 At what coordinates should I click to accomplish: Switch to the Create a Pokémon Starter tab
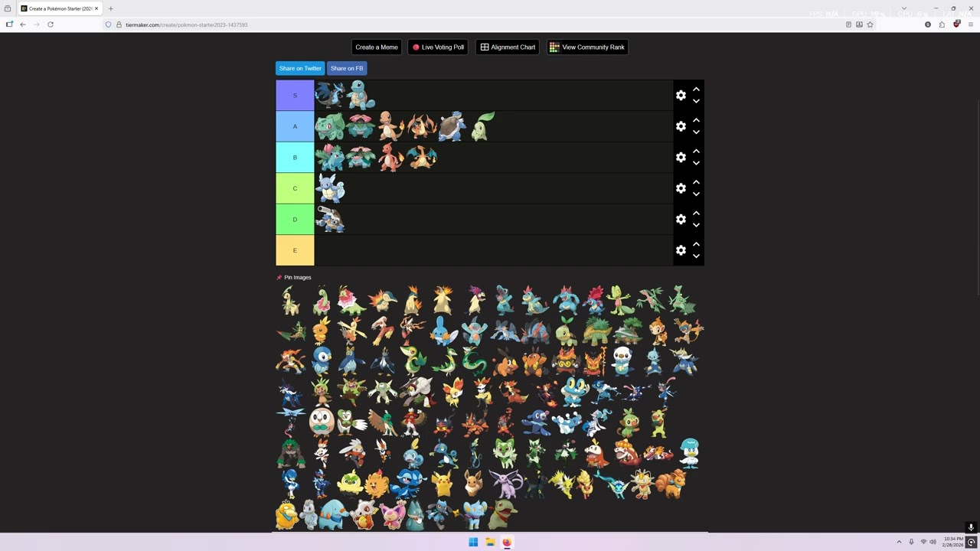[x=60, y=8]
